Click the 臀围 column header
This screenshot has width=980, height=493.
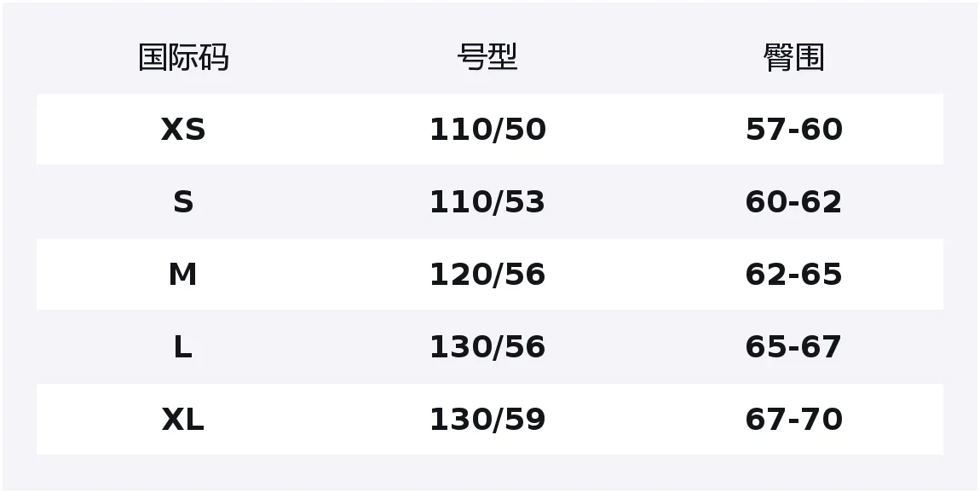(793, 58)
